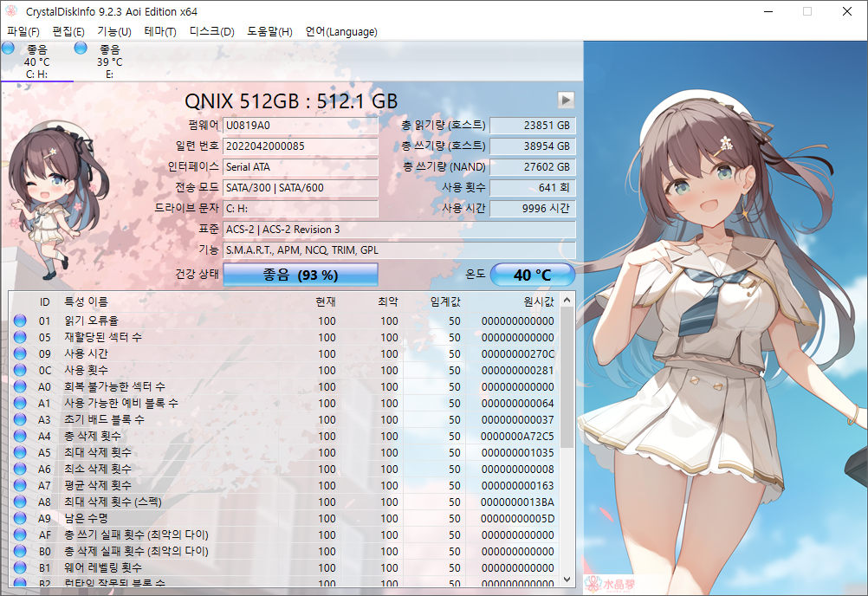This screenshot has height=596, width=868.
Task: Select row 재할당된 섹터 수
Action: 284,337
